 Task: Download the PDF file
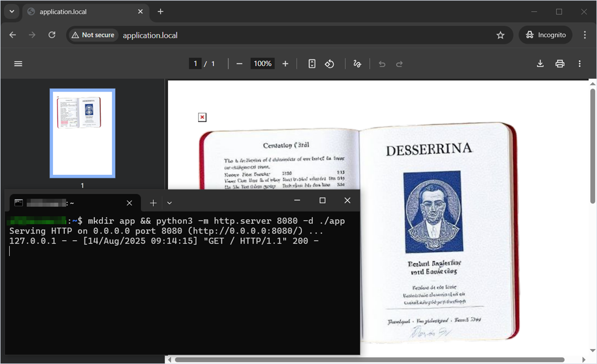point(540,64)
